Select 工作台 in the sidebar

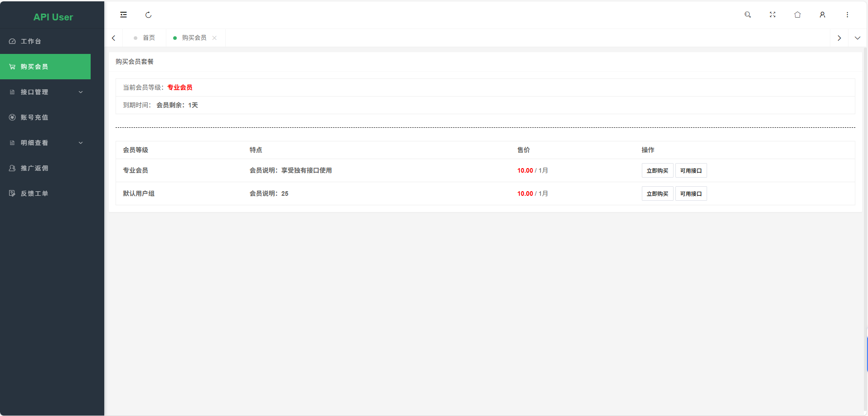(x=30, y=41)
